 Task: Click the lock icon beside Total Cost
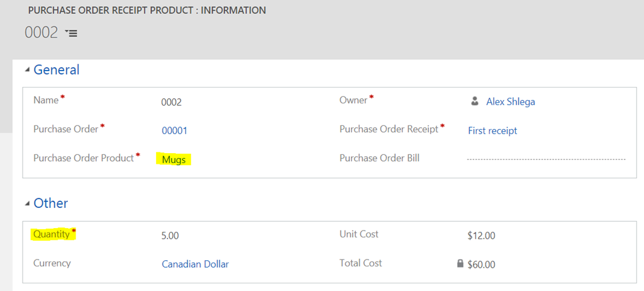(460, 263)
